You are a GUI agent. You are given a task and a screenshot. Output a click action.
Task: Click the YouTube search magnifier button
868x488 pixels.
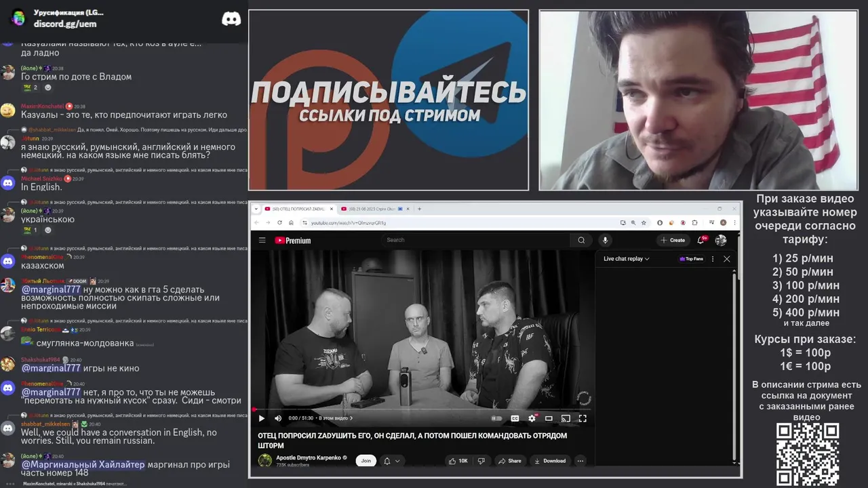click(x=581, y=240)
